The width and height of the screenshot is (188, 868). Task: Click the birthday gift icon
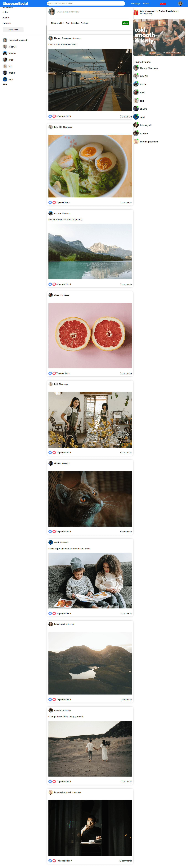136,12
